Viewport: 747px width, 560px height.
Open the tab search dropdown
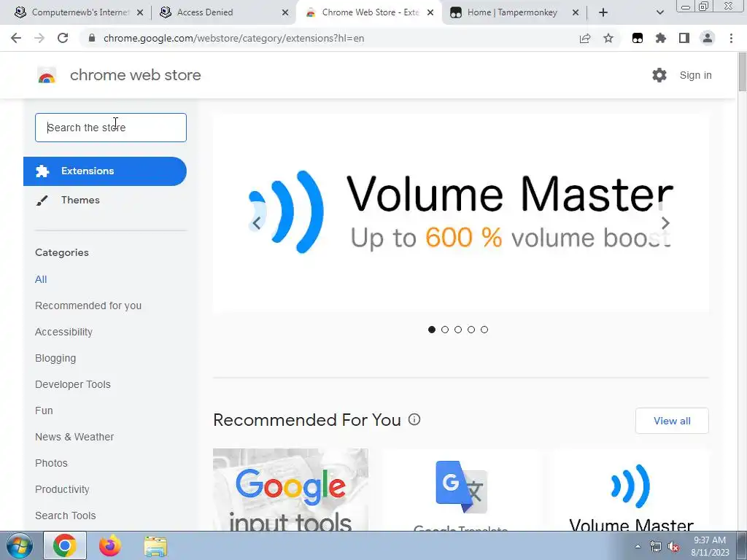pos(659,12)
